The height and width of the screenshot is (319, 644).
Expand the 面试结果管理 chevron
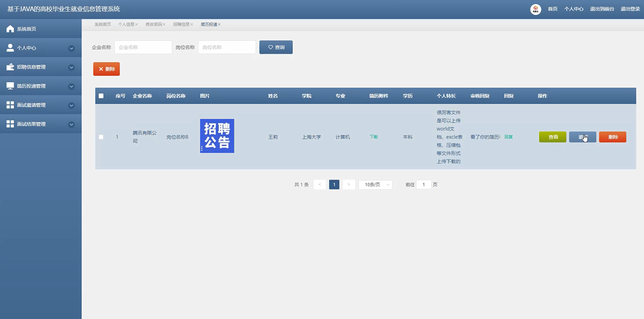[71, 124]
